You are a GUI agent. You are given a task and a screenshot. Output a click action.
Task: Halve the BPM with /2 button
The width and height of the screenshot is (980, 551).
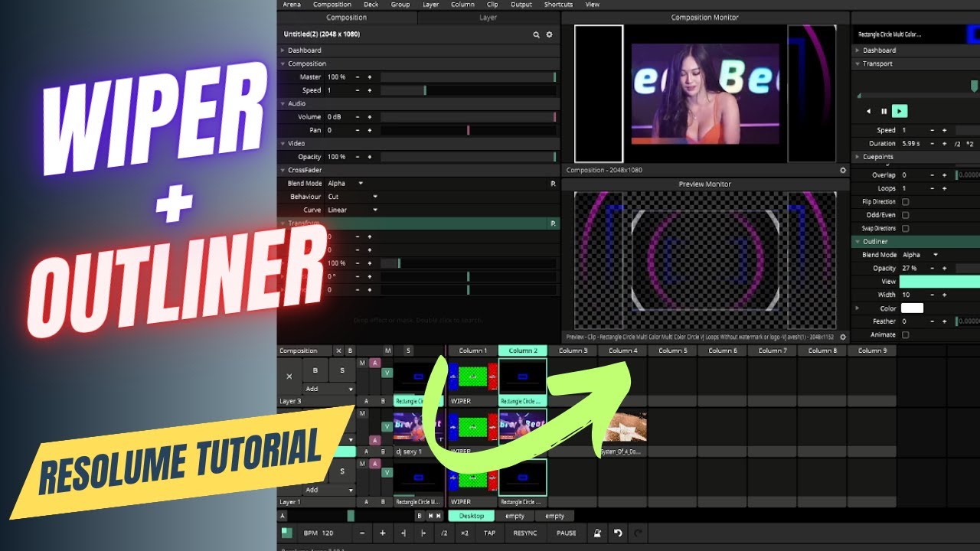[444, 533]
